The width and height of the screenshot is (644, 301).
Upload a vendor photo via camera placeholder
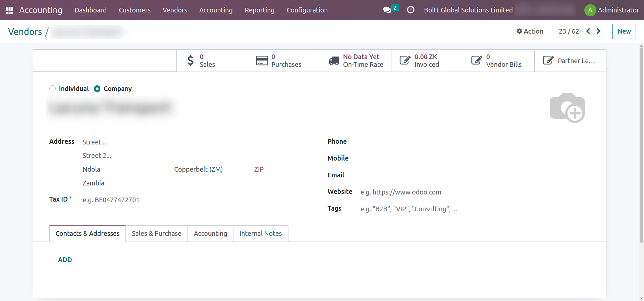coord(567,107)
